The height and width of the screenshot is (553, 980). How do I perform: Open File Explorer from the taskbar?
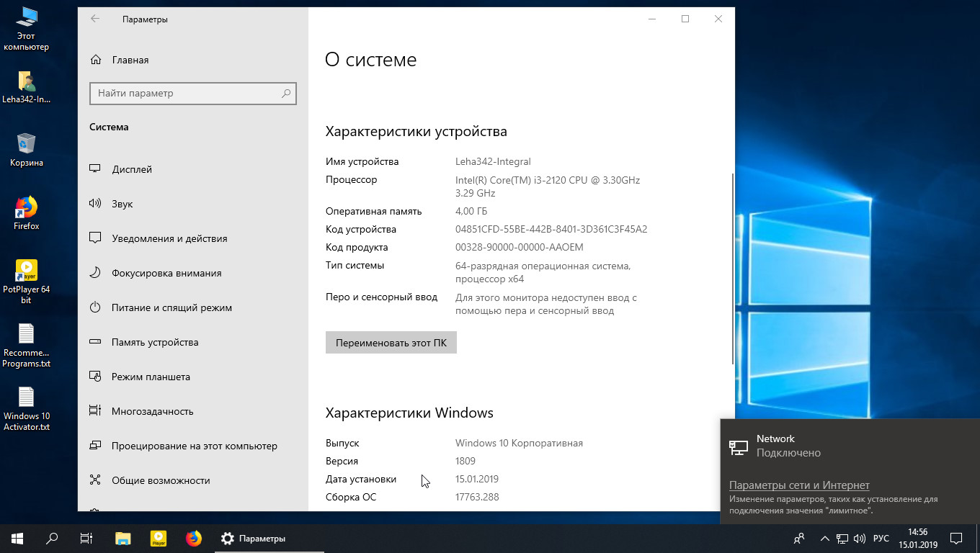[123, 538]
